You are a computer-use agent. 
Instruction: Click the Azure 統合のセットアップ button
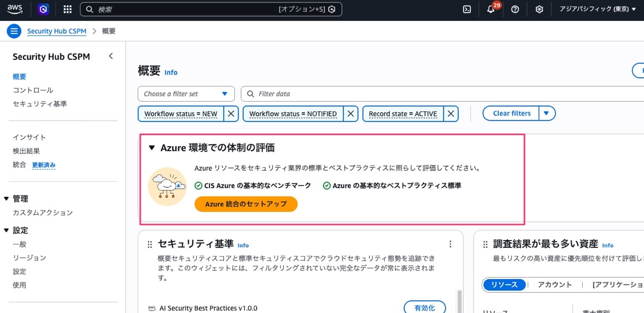[246, 204]
